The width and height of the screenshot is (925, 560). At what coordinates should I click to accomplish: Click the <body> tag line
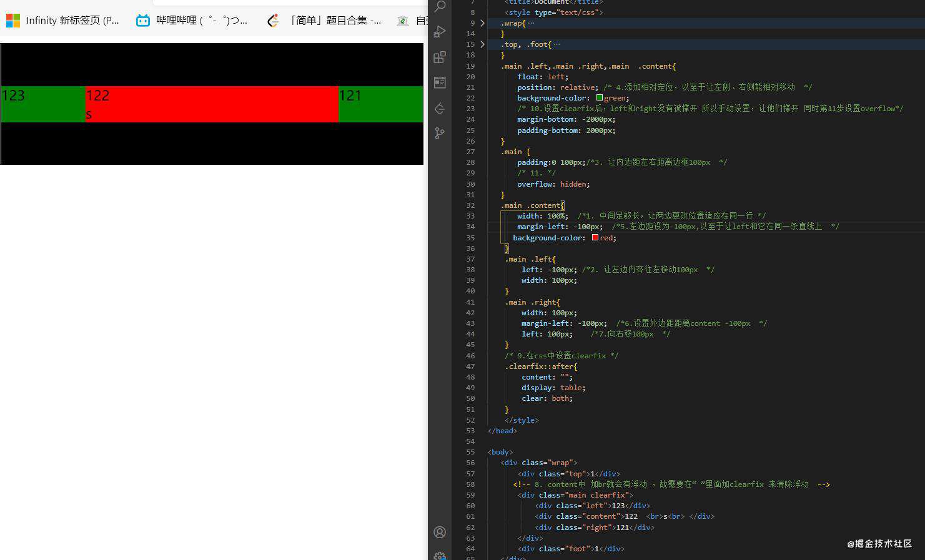500,452
